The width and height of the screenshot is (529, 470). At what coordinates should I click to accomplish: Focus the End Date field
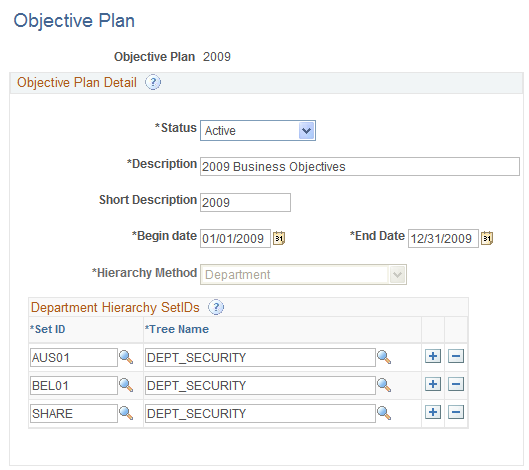tap(443, 239)
